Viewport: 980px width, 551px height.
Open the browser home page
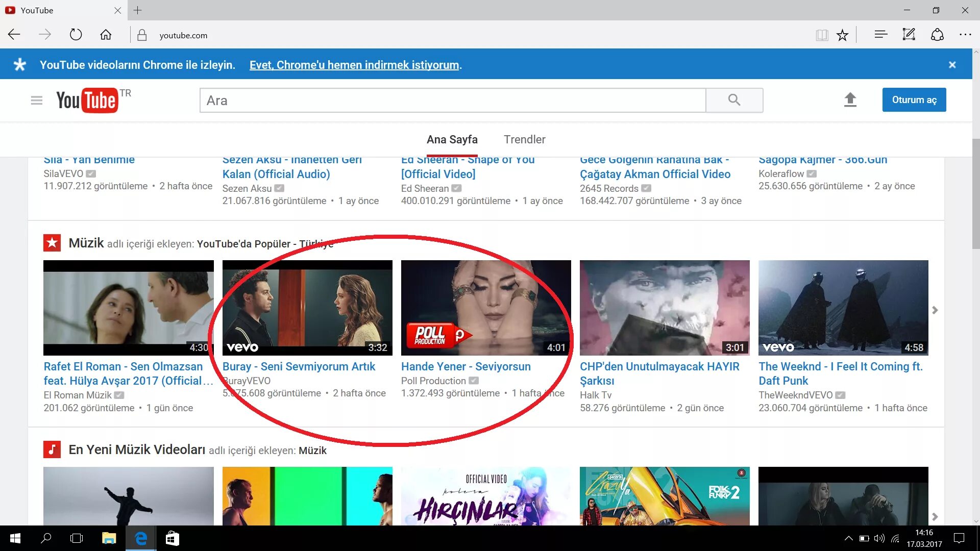coord(106,35)
